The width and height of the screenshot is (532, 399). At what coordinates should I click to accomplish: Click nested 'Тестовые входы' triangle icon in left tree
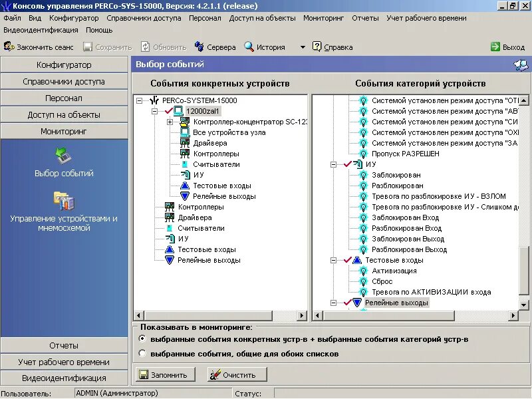tap(185, 186)
